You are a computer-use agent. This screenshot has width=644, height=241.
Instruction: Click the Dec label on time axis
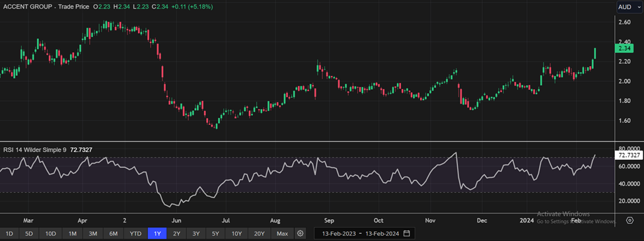482,221
